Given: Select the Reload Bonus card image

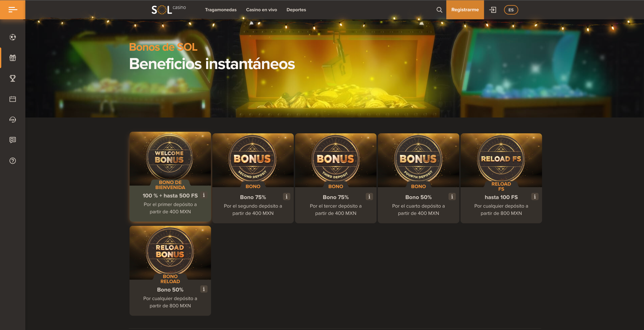Looking at the screenshot, I should pos(170,252).
